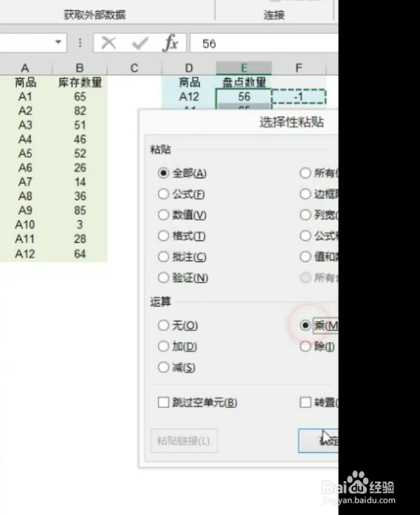Select cell with value 46
Viewport: 420px width, 515px height.
80,139
